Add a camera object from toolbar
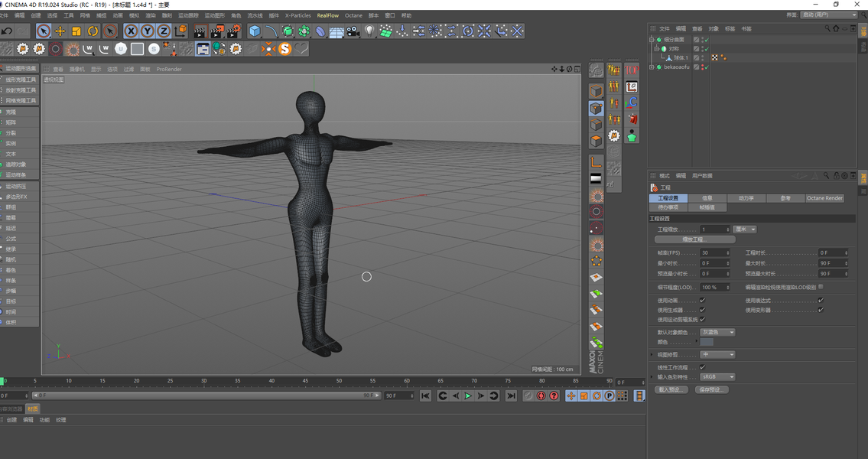Viewport: 868px width, 459px height. (353, 31)
